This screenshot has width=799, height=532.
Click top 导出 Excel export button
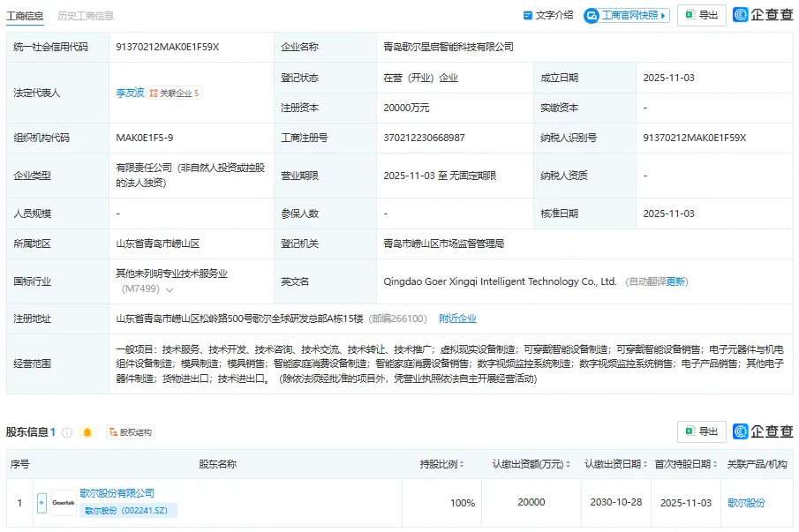pyautogui.click(x=701, y=15)
